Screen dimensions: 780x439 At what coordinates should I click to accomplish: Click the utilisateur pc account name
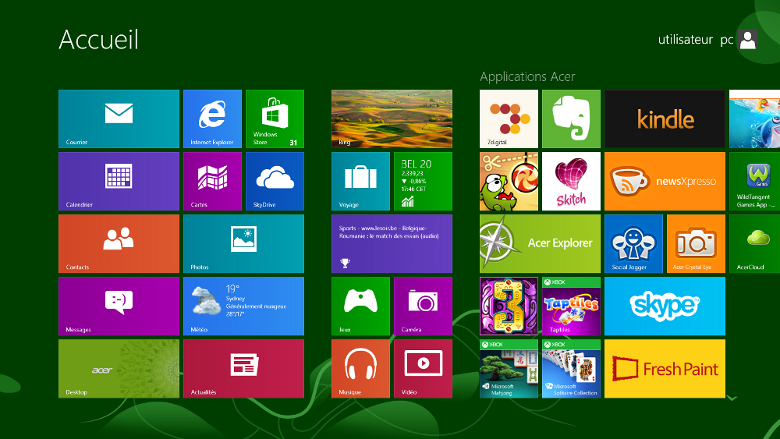pos(695,40)
